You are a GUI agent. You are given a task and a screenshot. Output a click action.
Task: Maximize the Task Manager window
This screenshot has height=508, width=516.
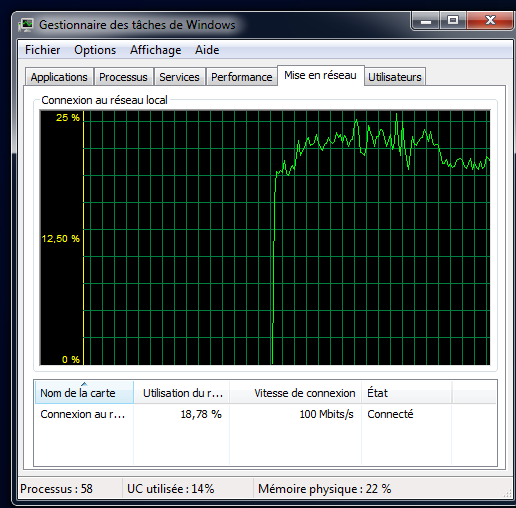(x=453, y=21)
